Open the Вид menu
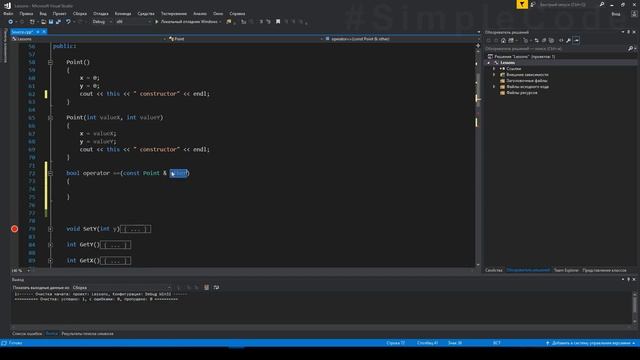640x360 pixels. coord(43,13)
